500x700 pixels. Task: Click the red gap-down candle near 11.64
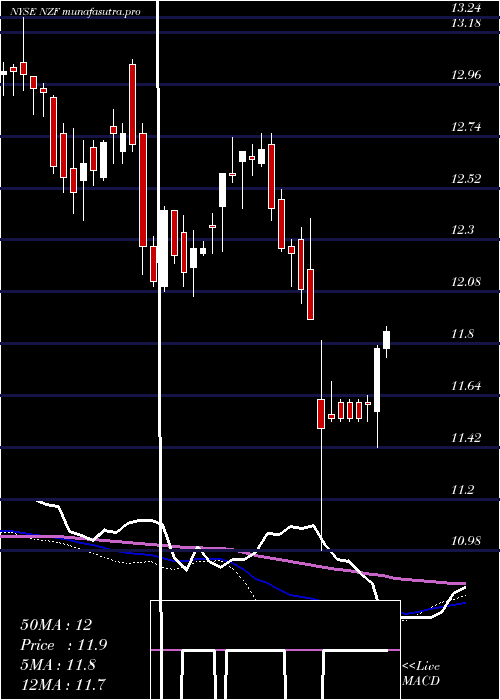[x=321, y=414]
